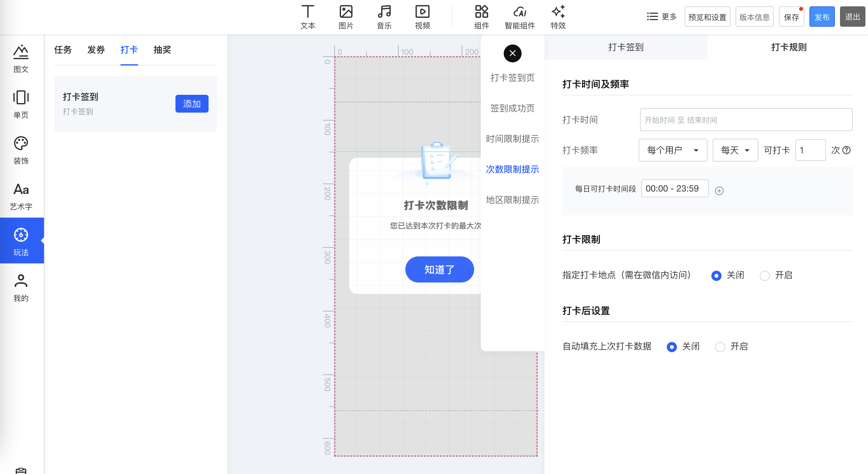Expand the 每天 frequency dropdown

tap(735, 150)
